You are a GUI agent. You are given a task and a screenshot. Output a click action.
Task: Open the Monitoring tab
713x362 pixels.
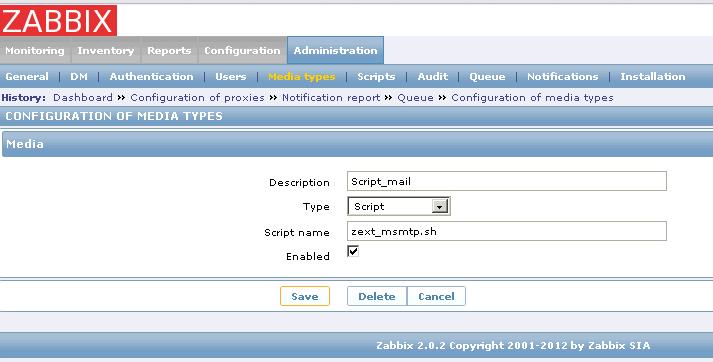35,50
